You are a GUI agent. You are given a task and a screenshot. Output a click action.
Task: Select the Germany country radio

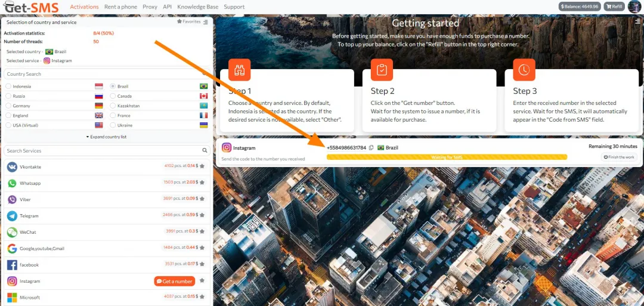8,106
